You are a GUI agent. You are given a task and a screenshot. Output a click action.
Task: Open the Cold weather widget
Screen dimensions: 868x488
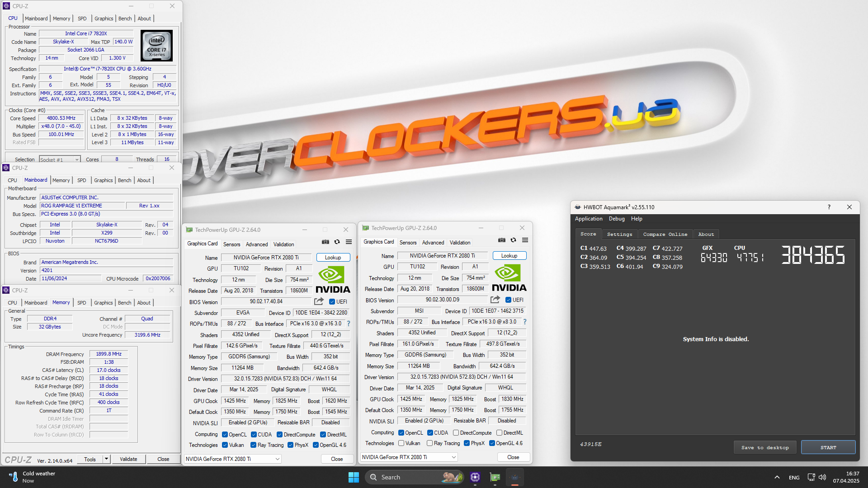click(32, 477)
